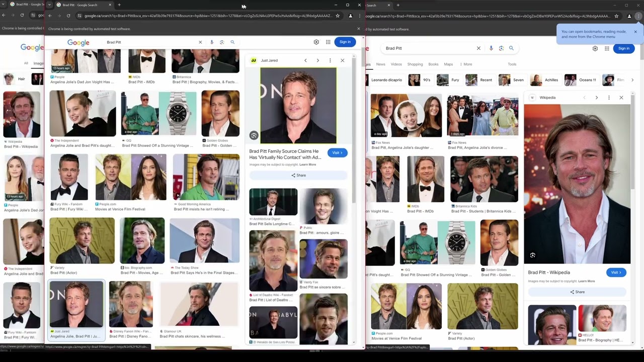This screenshot has width=644, height=362.
Task: Expand Tools options in right window
Action: (512, 64)
